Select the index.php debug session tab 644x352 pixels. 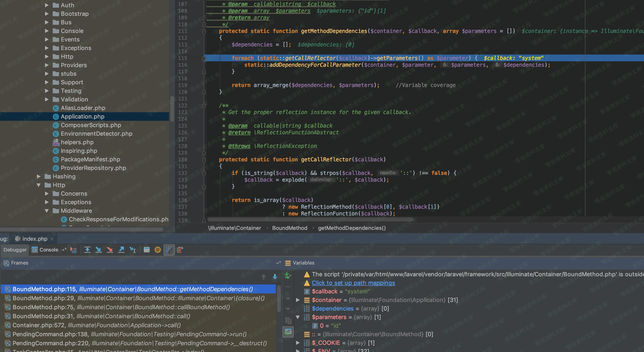(34, 238)
